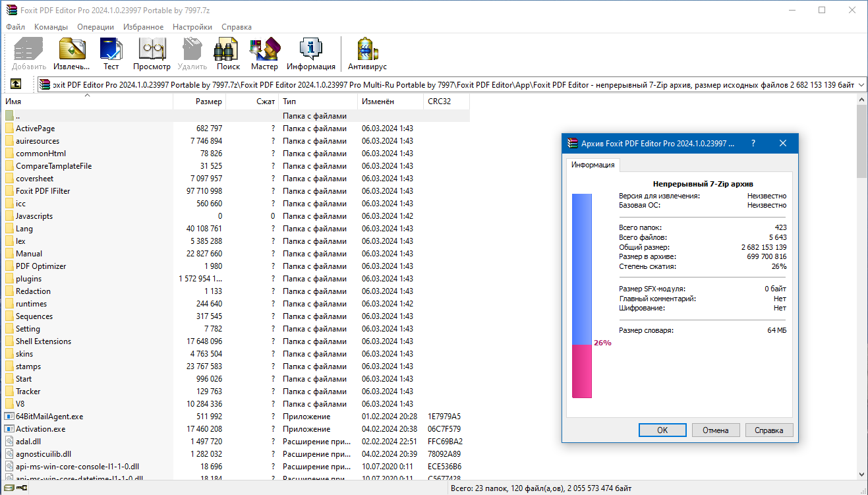868x495 pixels.
Task: Click the Manual folder name
Action: tap(29, 254)
